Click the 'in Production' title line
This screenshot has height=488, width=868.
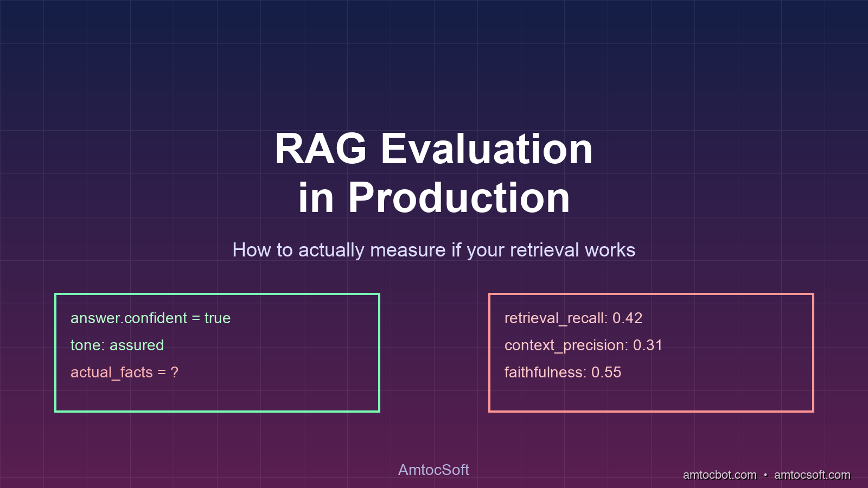[x=433, y=197]
